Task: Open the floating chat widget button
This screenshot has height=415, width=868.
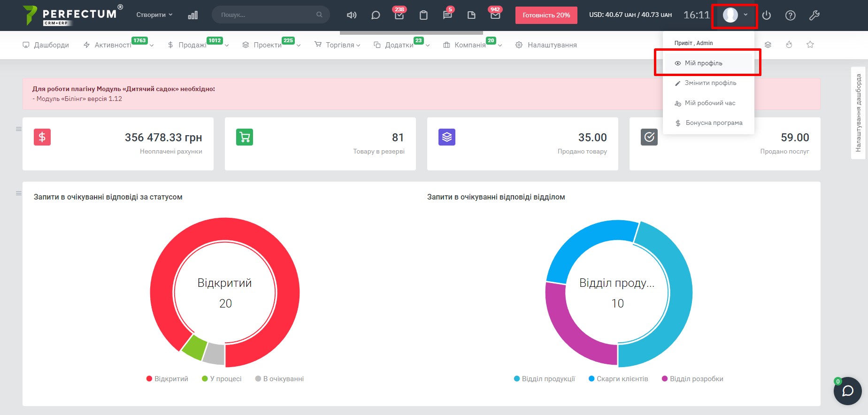Action: 847,391
